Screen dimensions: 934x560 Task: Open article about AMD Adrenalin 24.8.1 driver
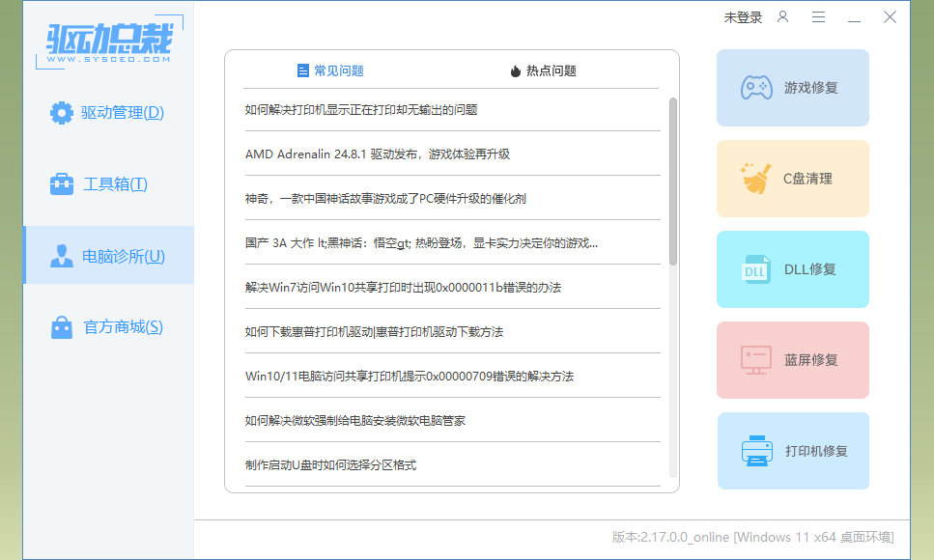click(x=378, y=154)
